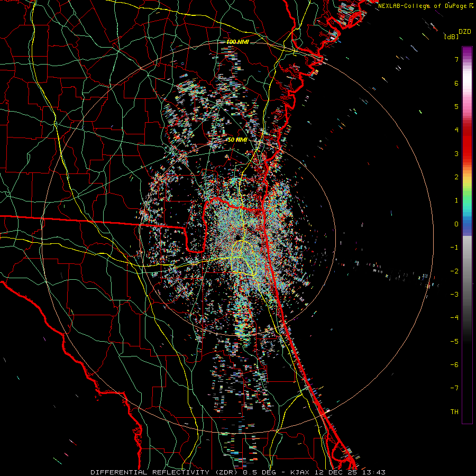Click the 100 NMI range ring label

click(x=237, y=42)
